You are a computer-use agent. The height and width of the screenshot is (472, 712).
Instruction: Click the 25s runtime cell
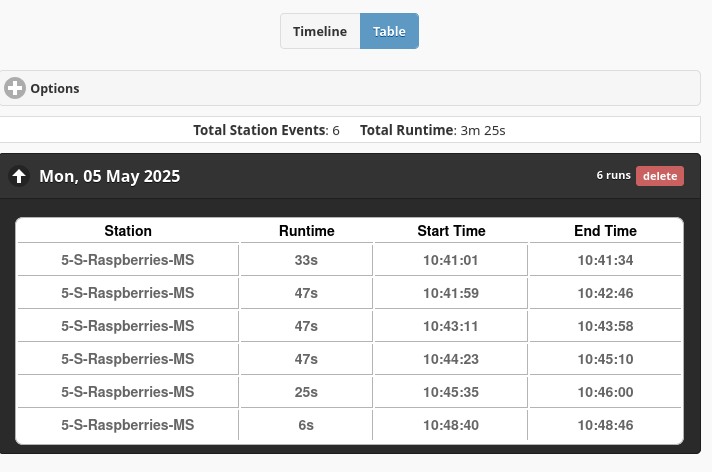point(307,392)
